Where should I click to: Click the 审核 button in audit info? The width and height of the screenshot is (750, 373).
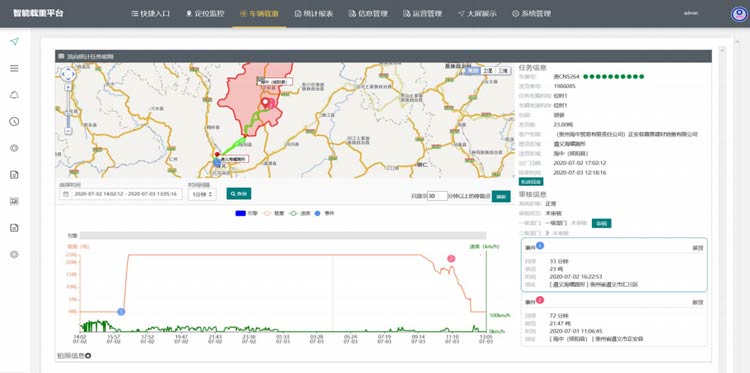click(x=601, y=223)
